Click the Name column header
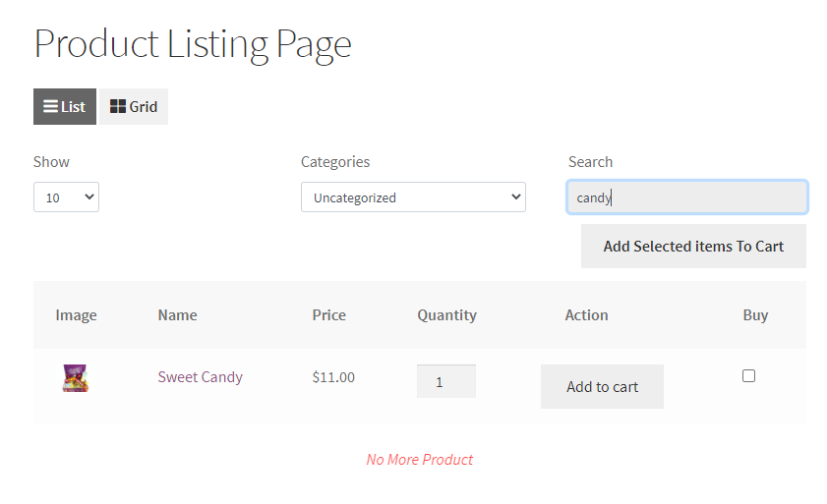 (177, 315)
